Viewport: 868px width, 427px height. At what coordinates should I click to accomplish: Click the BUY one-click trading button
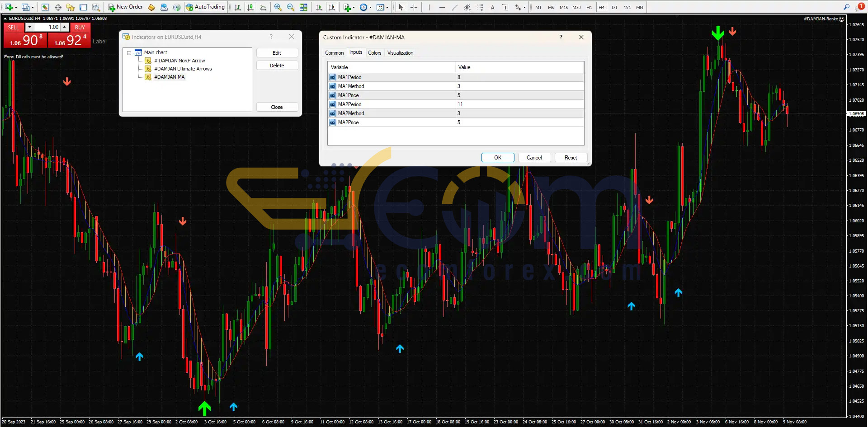(x=80, y=27)
